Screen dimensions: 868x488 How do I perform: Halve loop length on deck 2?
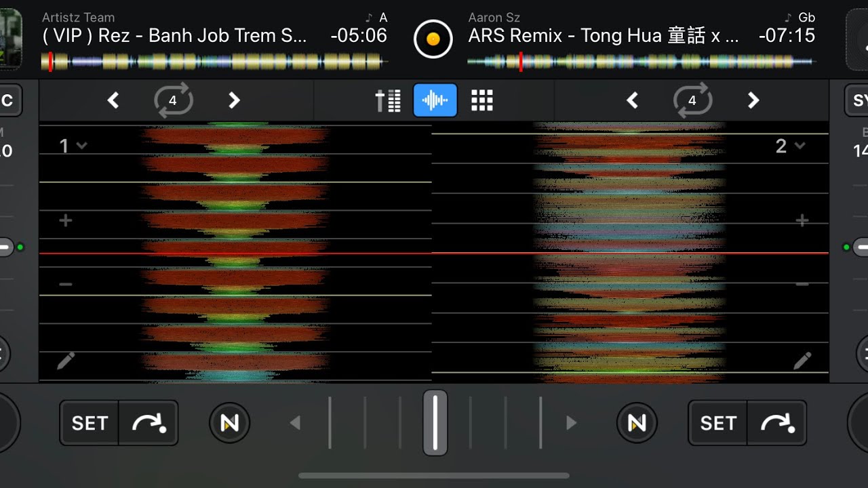click(632, 100)
